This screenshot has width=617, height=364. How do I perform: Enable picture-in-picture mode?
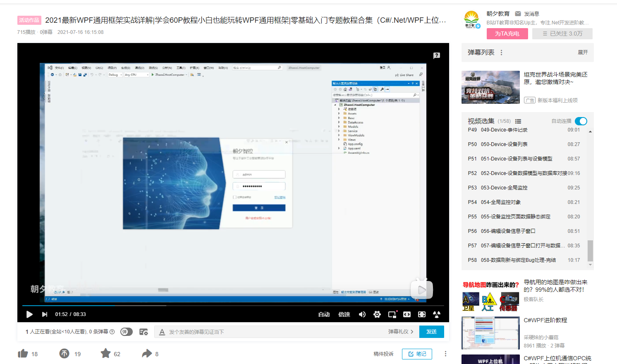point(392,314)
